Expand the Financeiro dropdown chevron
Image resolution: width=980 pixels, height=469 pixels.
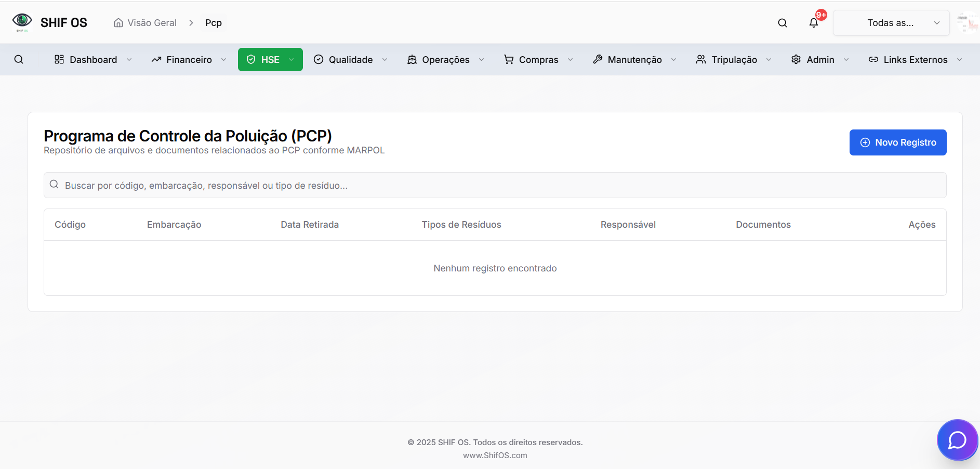pos(223,59)
